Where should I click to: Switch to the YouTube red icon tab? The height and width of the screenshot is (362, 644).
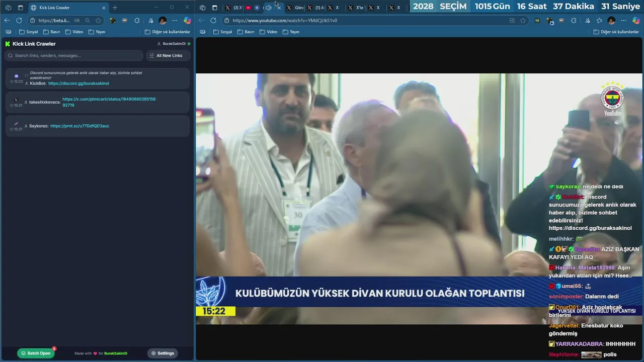pyautogui.click(x=248, y=8)
